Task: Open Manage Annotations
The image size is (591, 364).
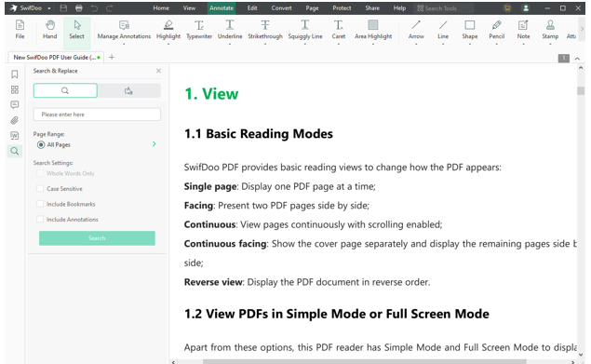Action: [x=124, y=30]
